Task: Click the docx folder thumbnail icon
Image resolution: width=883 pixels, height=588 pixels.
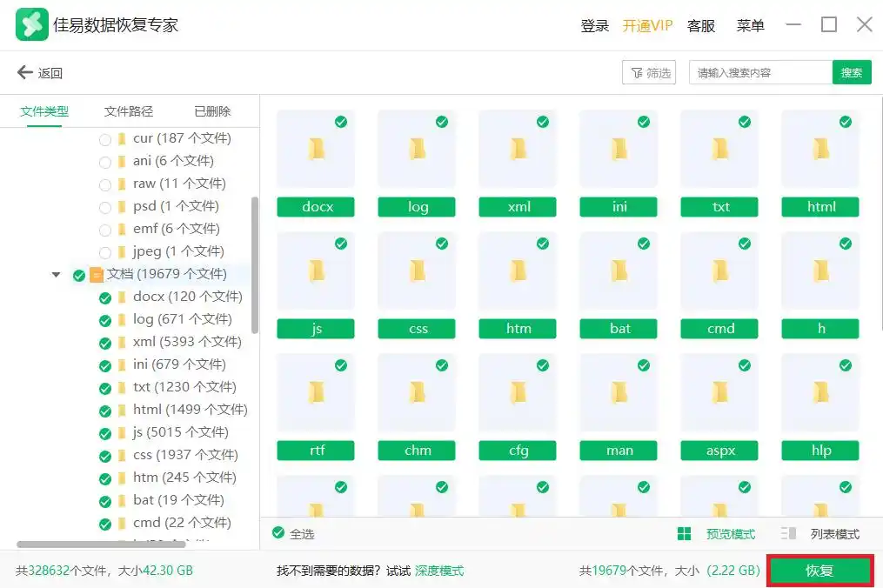Action: pos(315,150)
